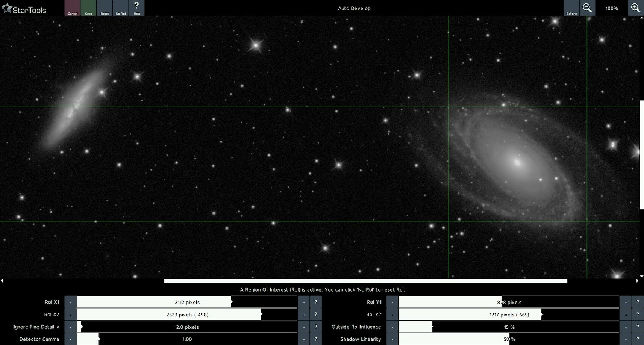Screen dimensions: 644x345
Task: Click the zoom out magnifier icon
Action: 587,8
